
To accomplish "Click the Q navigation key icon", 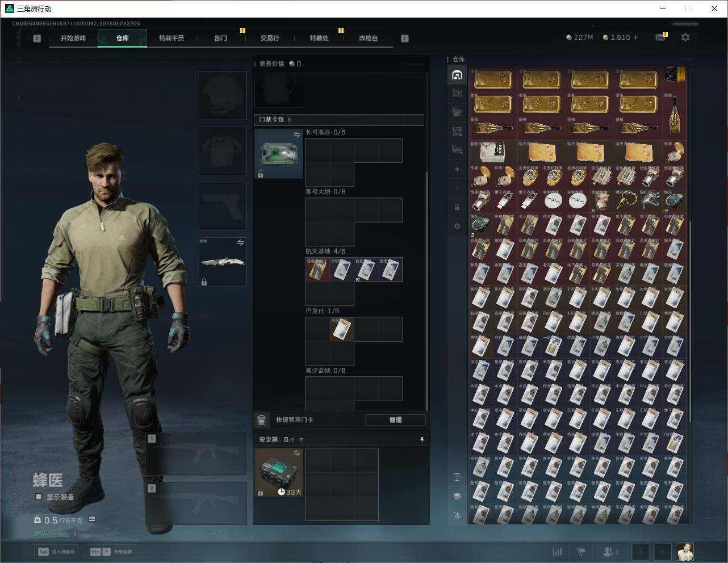I will coord(37,39).
